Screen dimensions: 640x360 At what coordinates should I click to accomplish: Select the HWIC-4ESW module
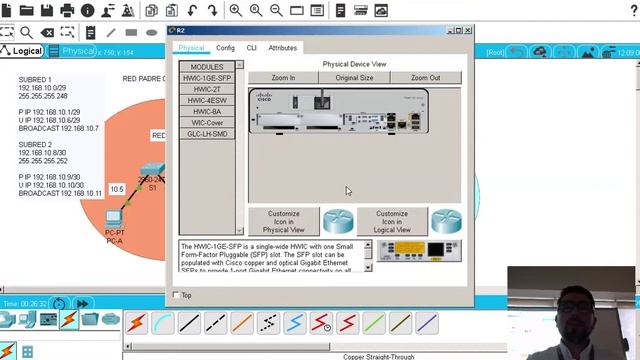pyautogui.click(x=207, y=100)
